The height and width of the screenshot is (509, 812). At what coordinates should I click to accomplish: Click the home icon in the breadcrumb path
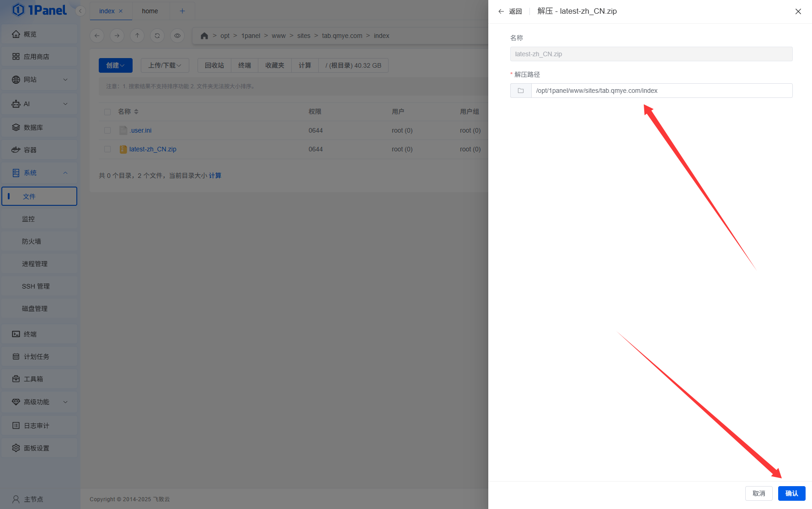point(204,36)
